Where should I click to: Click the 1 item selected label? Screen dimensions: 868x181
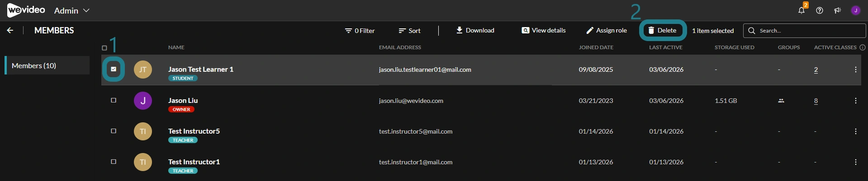click(713, 31)
